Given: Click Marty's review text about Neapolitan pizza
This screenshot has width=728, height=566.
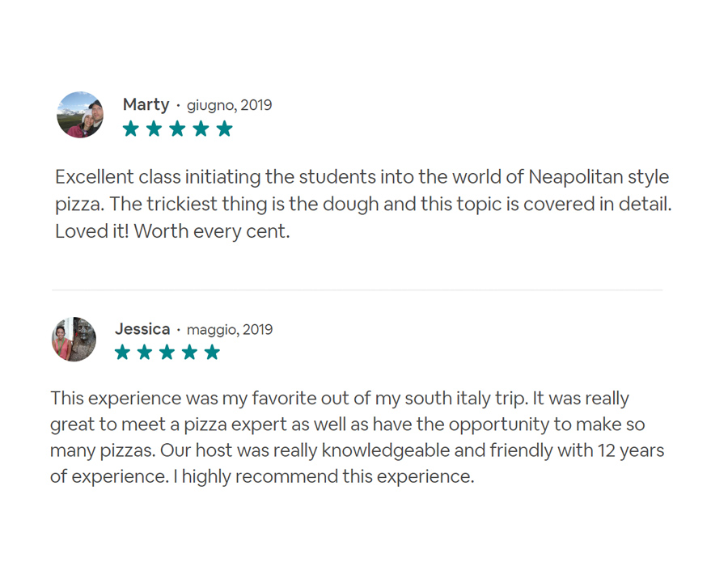Looking at the screenshot, I should (363, 204).
